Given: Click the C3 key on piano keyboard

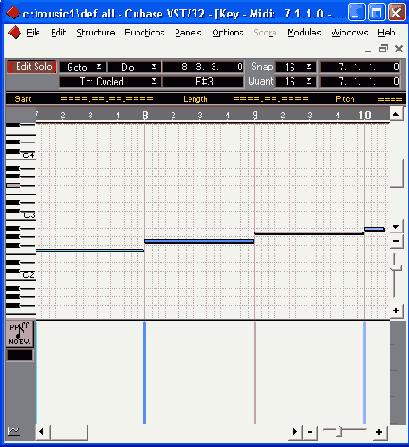Looking at the screenshot, I should click(x=21, y=215).
